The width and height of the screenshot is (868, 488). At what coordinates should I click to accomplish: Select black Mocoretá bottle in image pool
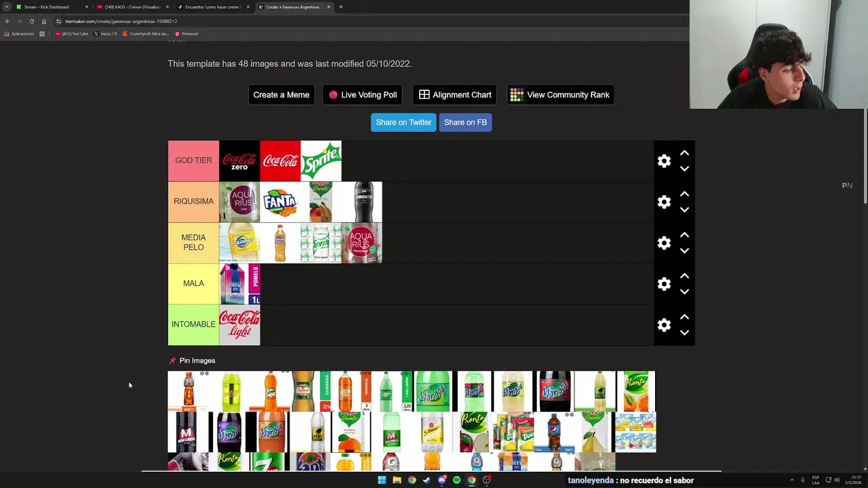click(188, 432)
